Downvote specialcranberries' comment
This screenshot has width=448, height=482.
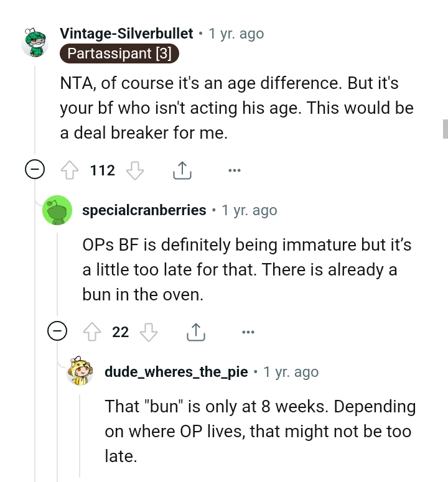tap(149, 333)
